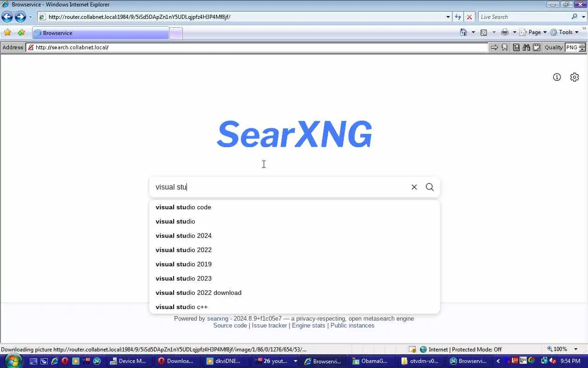The height and width of the screenshot is (368, 588).
Task: Open the searxng link in footer
Action: 218,318
